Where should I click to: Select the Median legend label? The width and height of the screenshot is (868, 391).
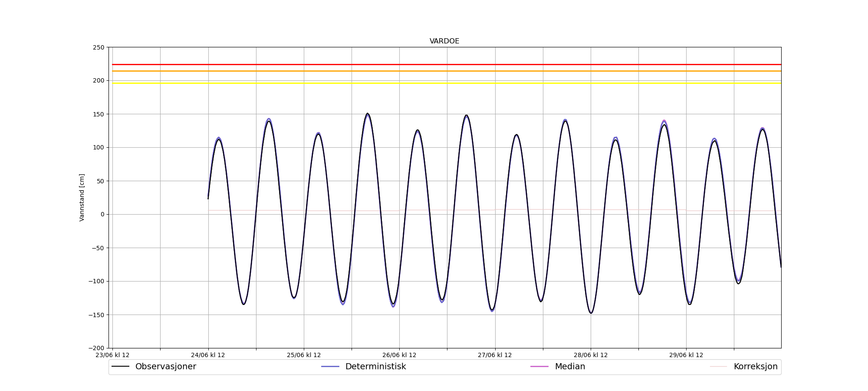point(570,367)
